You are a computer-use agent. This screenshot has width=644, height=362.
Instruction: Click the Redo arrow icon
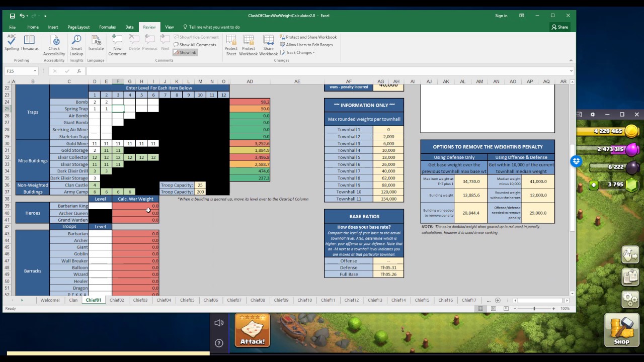coord(35,16)
